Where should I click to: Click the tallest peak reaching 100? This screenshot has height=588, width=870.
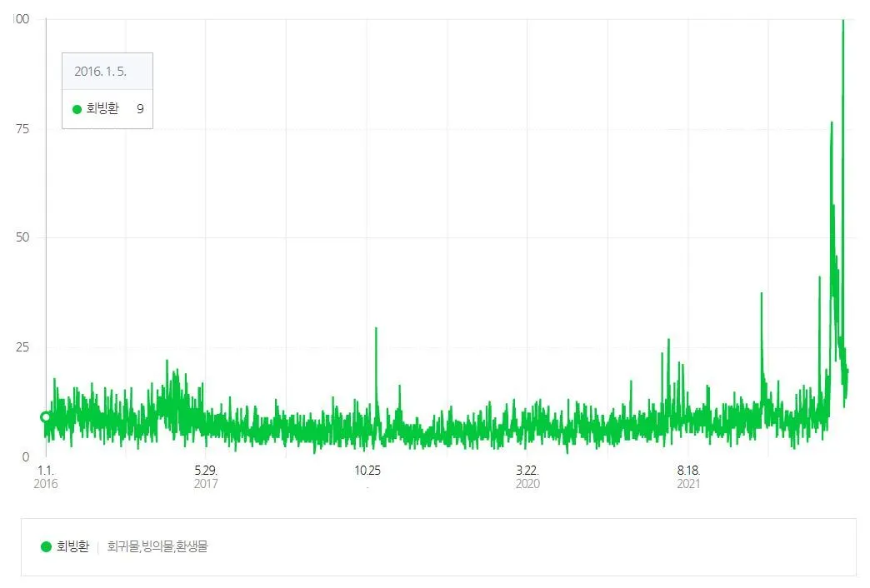tap(843, 21)
